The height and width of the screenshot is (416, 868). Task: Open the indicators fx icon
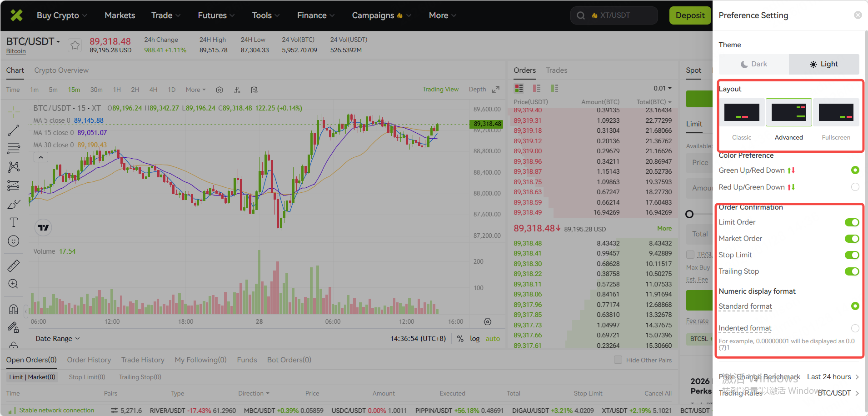(x=237, y=90)
